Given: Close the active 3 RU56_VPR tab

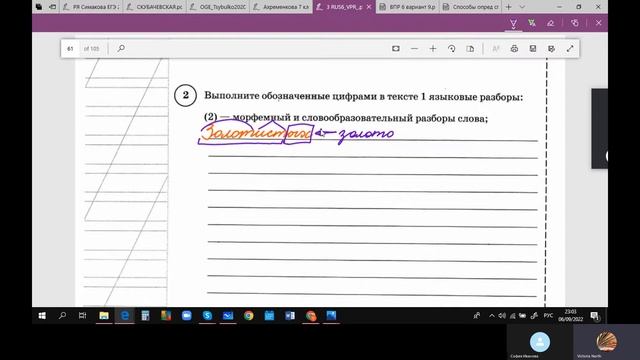Looking at the screenshot, I should [369, 7].
